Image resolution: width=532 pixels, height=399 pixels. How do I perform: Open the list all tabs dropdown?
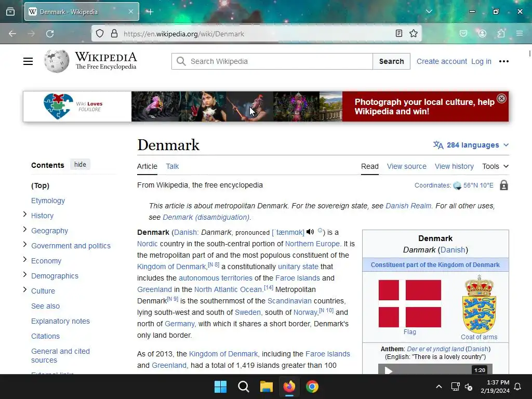pyautogui.click(x=429, y=11)
